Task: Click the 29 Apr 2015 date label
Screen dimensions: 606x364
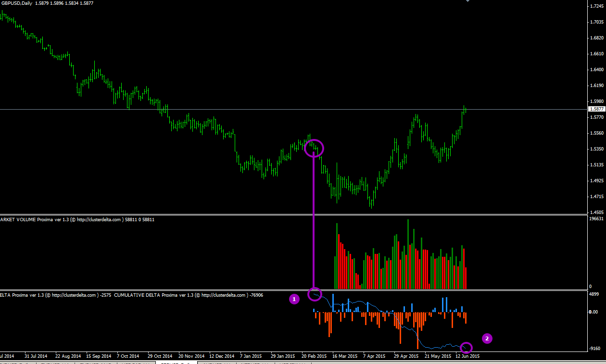Action: [x=406, y=356]
